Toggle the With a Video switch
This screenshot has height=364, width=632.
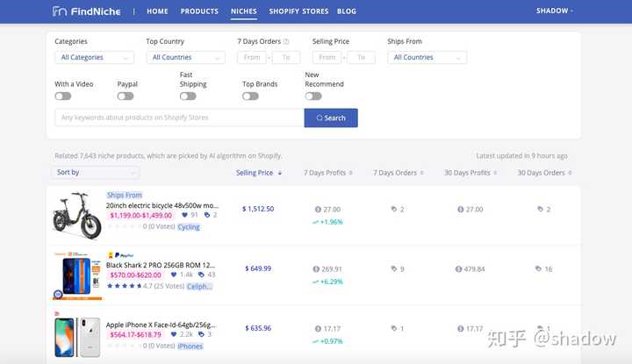63,96
